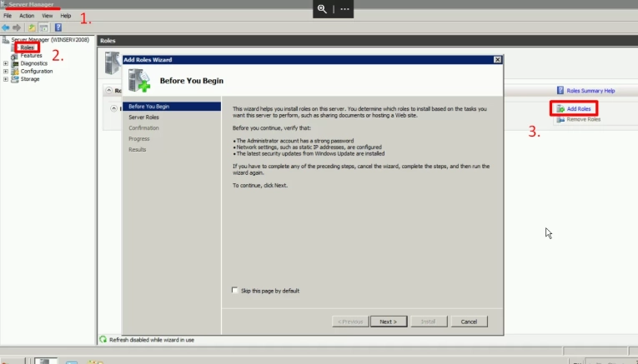Viewport: 638px width, 364px height.
Task: Close the Add Roles Wizard dialog
Action: coord(497,60)
